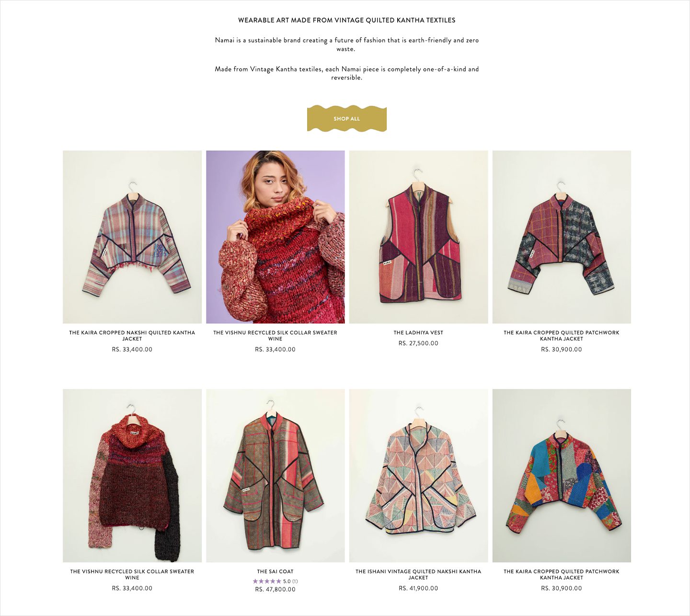690x616 pixels.
Task: Open the colorful blue patchwork jacket image
Action: [562, 476]
